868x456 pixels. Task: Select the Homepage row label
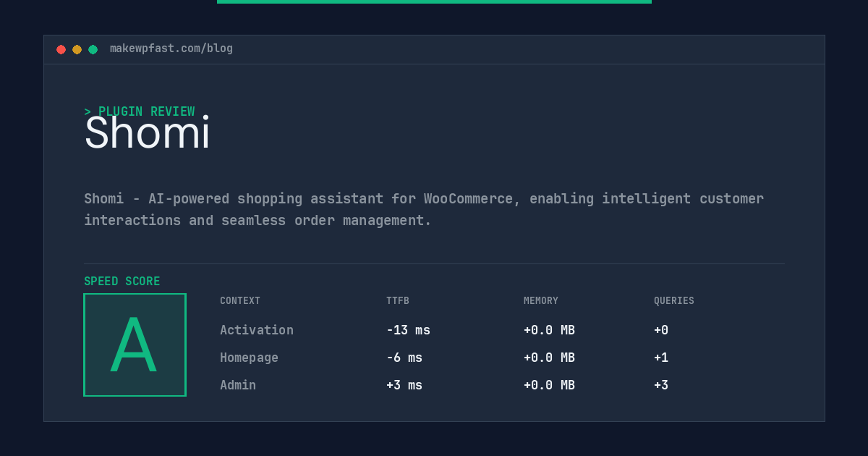coord(249,358)
